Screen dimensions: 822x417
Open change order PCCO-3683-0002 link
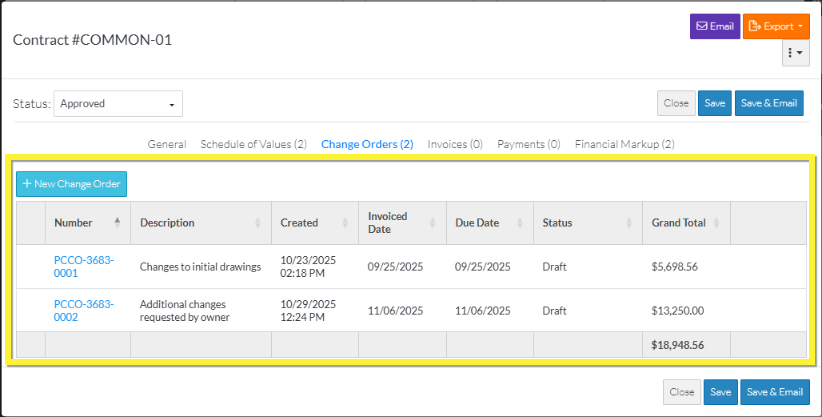click(84, 310)
